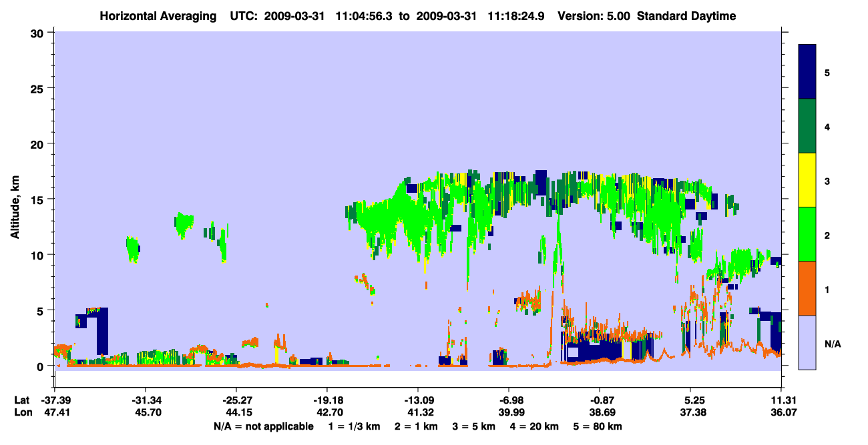Screen dimensions: 868x445
Task: Click the altitude tick label 15
Action: tap(39, 199)
